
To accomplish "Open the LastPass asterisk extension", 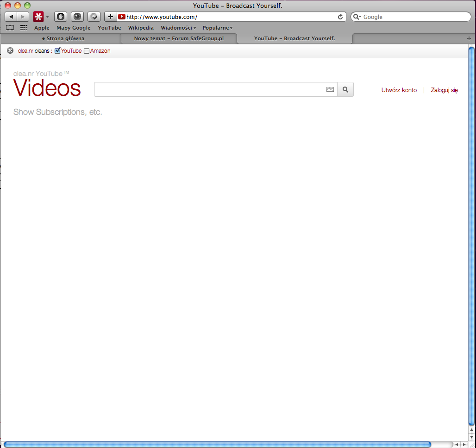I will pos(38,17).
